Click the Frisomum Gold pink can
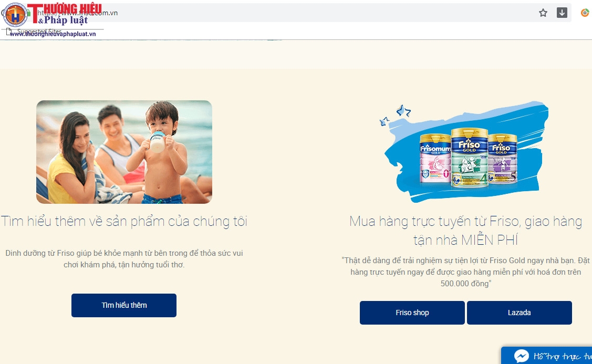The width and height of the screenshot is (592, 364). tap(435, 158)
